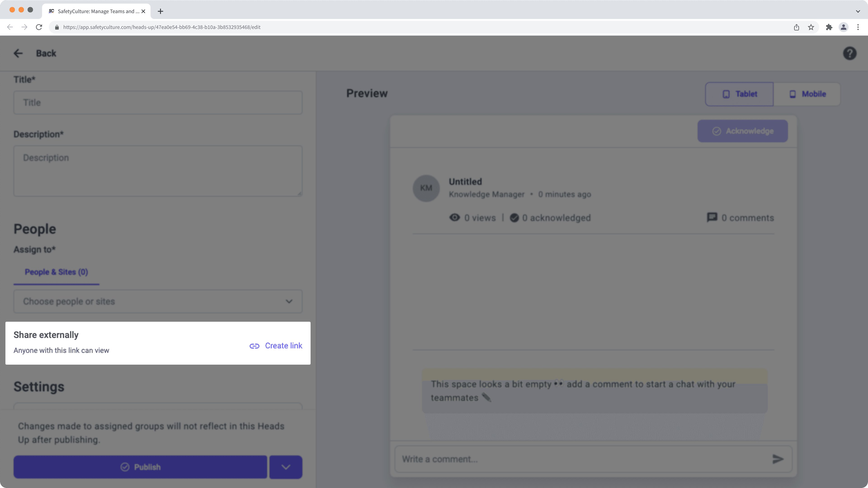The width and height of the screenshot is (868, 488).
Task: Click the browser share icon
Action: coord(797,27)
